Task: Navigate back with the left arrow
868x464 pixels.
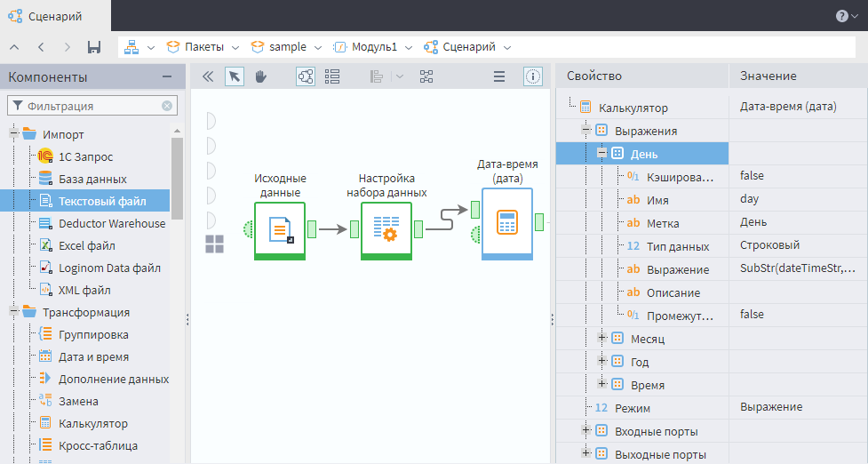Action: pyautogui.click(x=41, y=47)
